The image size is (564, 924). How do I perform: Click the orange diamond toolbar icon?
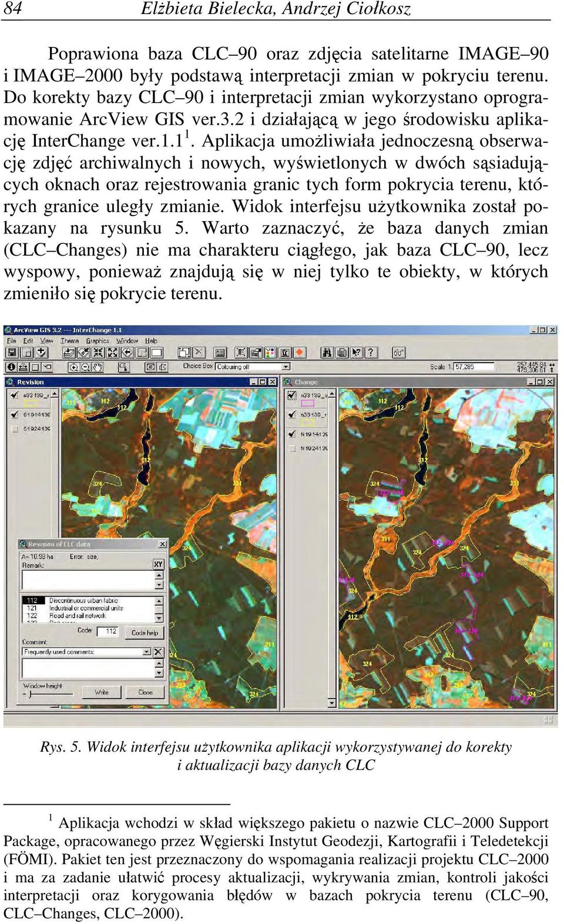(x=300, y=353)
